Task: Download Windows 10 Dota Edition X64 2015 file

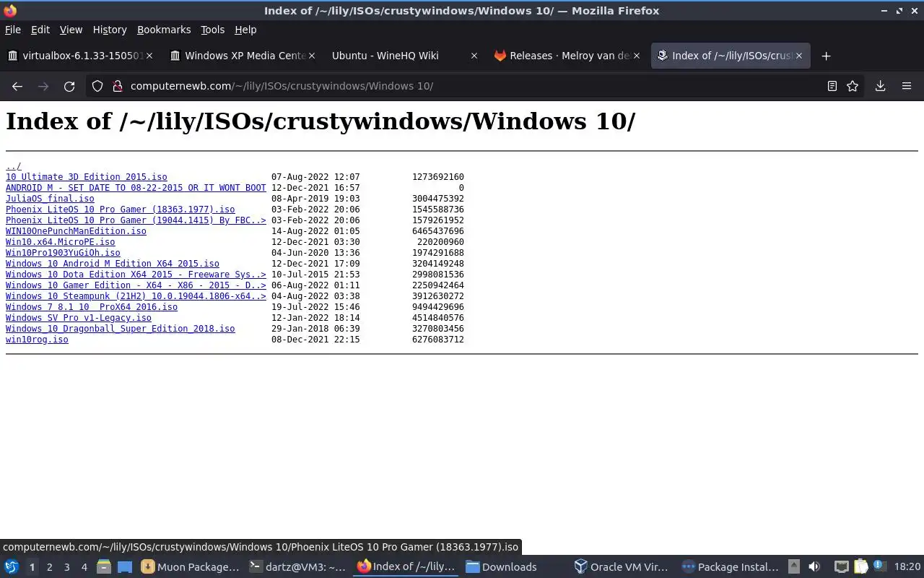Action: (136, 275)
